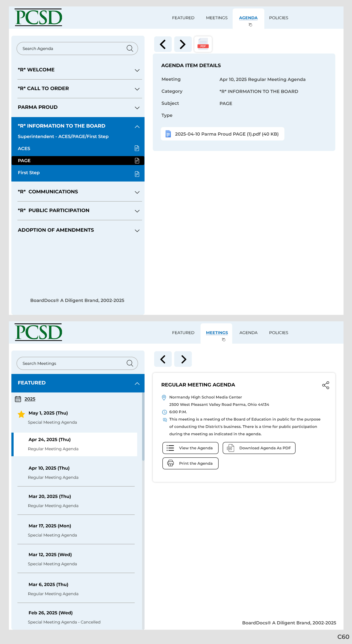Open the PDF export icon above agenda details
Screen dimensions: 352x644
pos(203,44)
